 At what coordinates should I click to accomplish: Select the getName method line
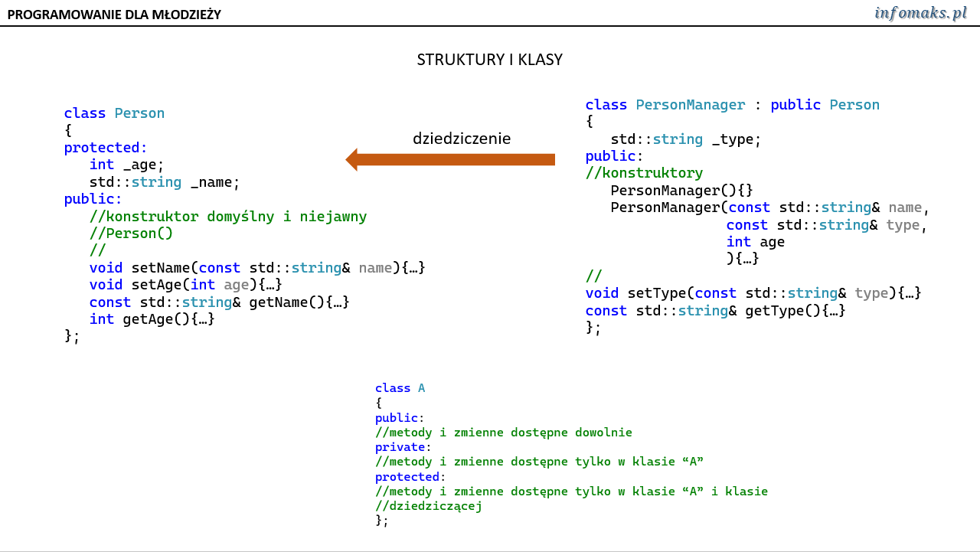click(x=220, y=302)
